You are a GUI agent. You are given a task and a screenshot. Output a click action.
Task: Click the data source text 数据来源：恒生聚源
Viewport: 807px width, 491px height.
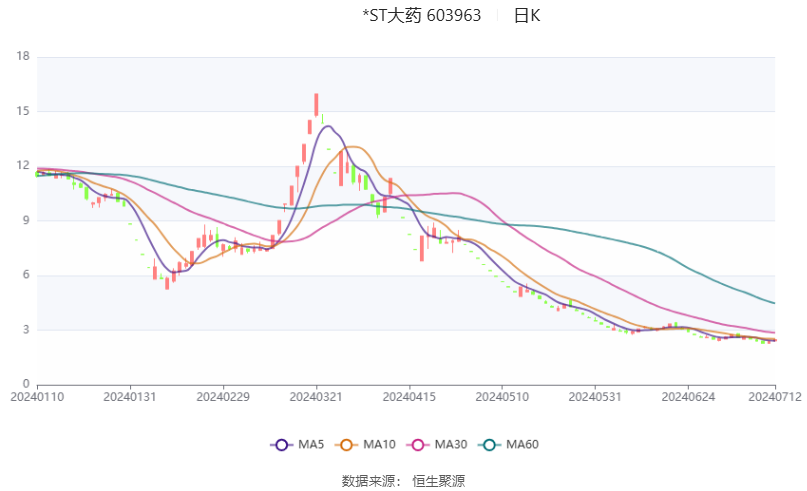pyautogui.click(x=404, y=481)
